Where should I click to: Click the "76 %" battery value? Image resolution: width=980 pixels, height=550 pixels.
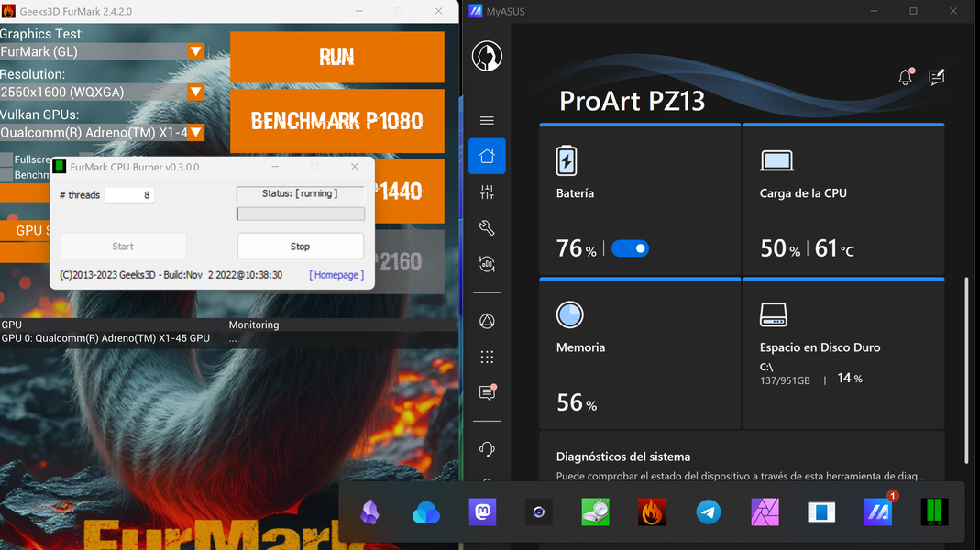[x=577, y=248]
